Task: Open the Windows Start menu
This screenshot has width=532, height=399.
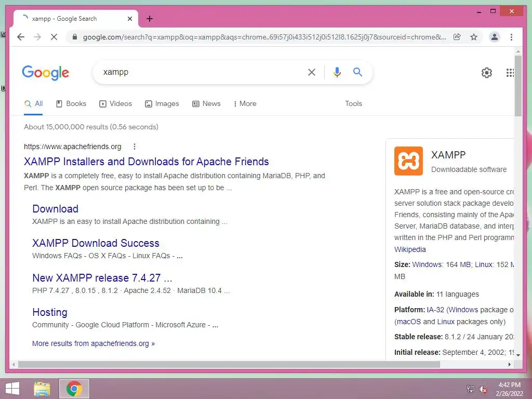Action: coord(12,389)
